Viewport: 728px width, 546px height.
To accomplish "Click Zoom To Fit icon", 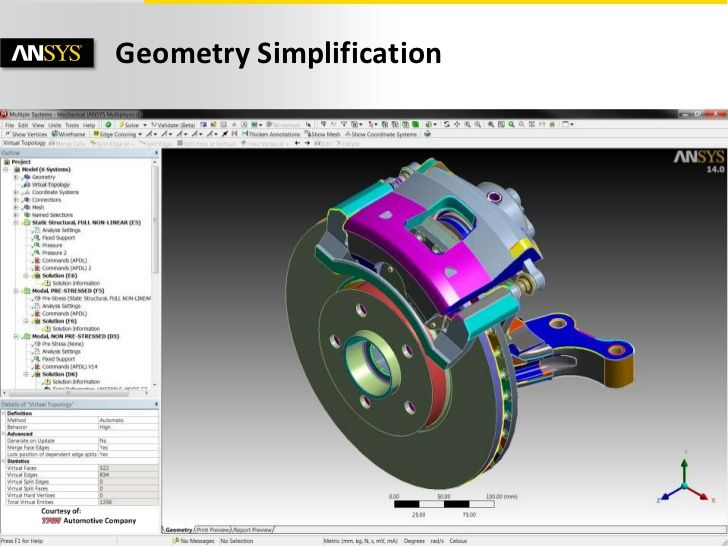I will tap(491, 124).
